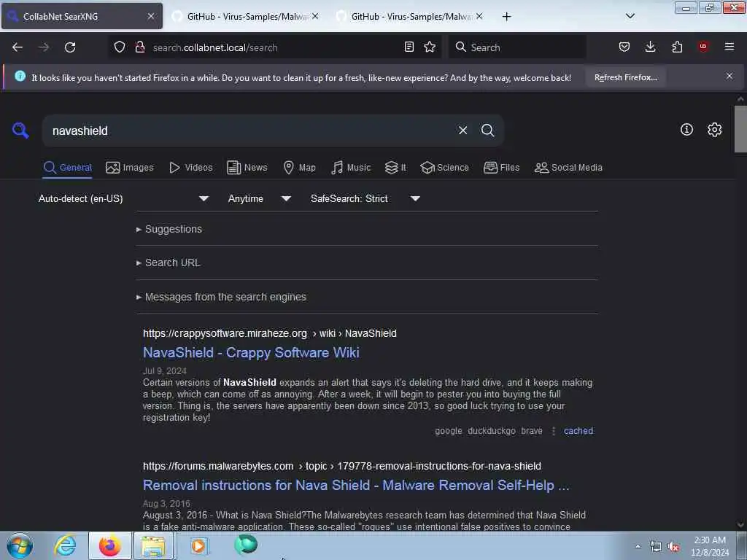This screenshot has height=560, width=747.
Task: Switch to the Map category
Action: click(299, 168)
